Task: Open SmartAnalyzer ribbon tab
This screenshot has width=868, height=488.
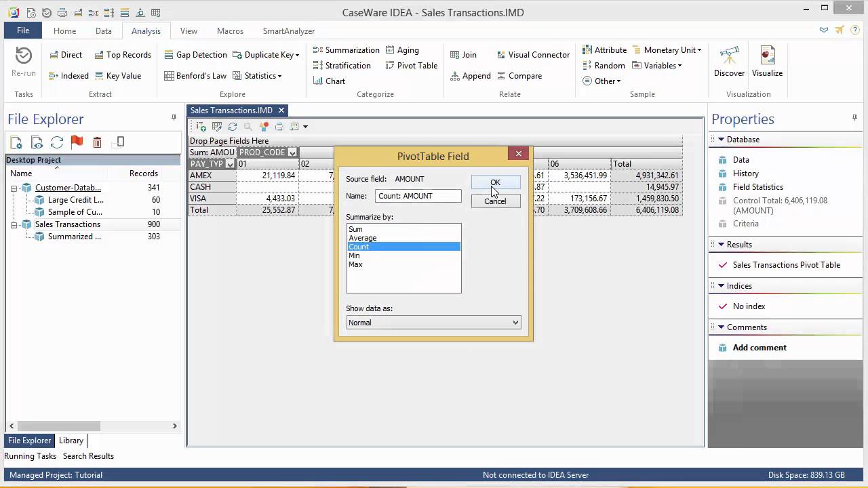Action: pos(289,30)
